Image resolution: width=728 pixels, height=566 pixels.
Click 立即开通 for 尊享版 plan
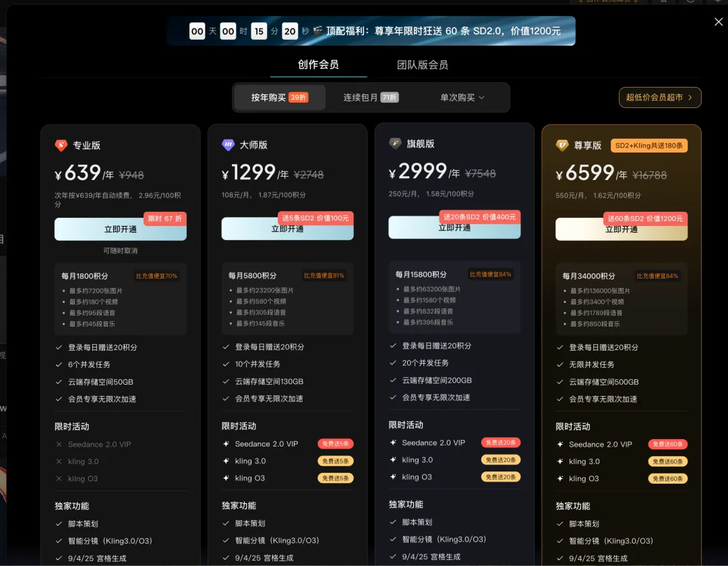621,229
